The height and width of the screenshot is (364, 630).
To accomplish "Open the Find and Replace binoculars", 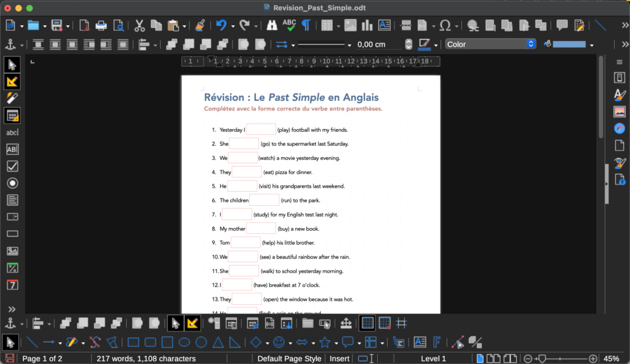I will [x=271, y=25].
